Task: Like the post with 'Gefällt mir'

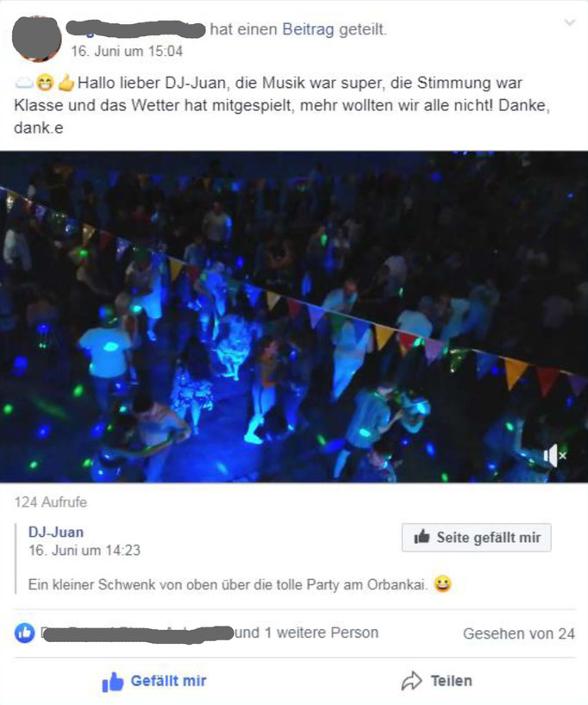Action: pyautogui.click(x=154, y=681)
